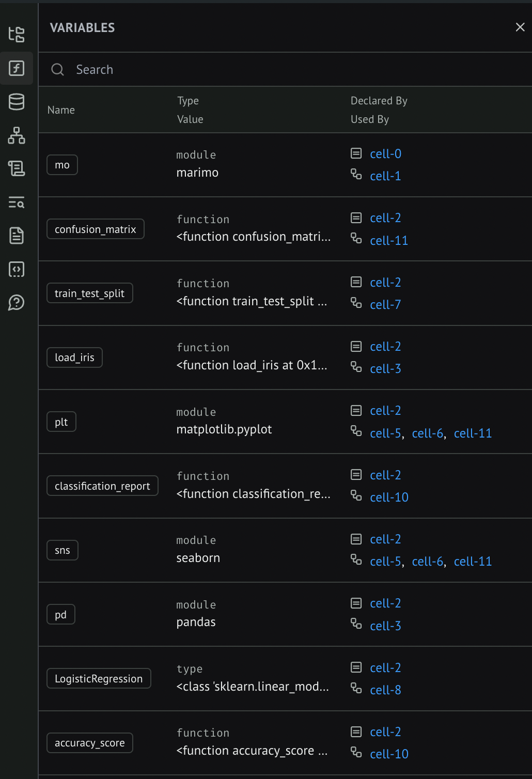Go to cell-5 in plt row
532x779 pixels.
click(x=386, y=433)
